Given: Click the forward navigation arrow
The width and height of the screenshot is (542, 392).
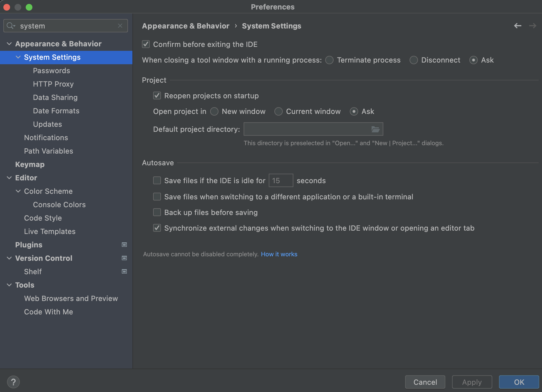Looking at the screenshot, I should pyautogui.click(x=533, y=26).
